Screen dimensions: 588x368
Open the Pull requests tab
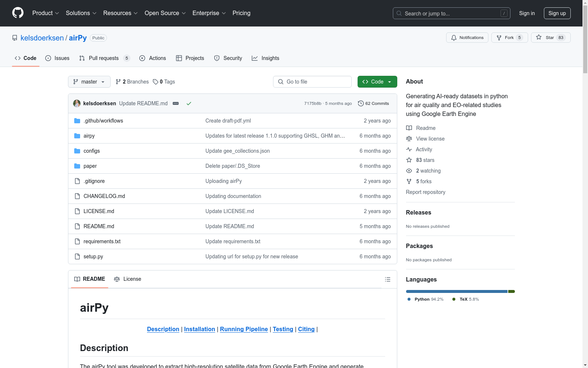click(104, 58)
